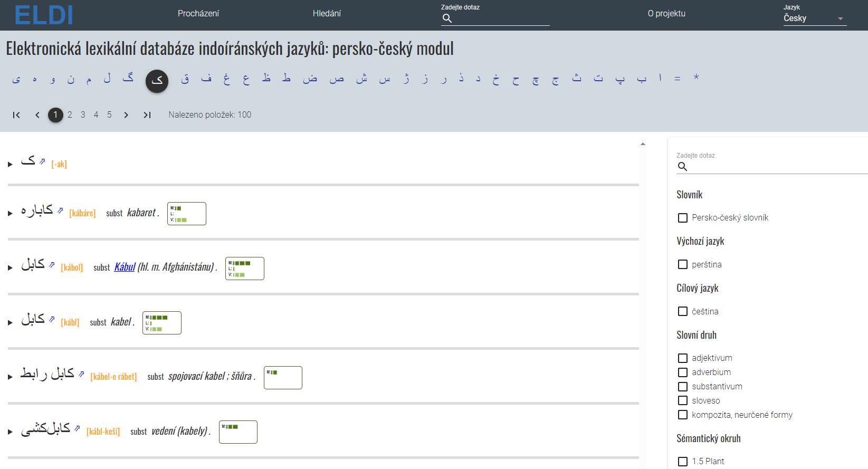The image size is (868, 469).
Task: Enable the Persko-český slovník checkbox
Action: (x=682, y=218)
